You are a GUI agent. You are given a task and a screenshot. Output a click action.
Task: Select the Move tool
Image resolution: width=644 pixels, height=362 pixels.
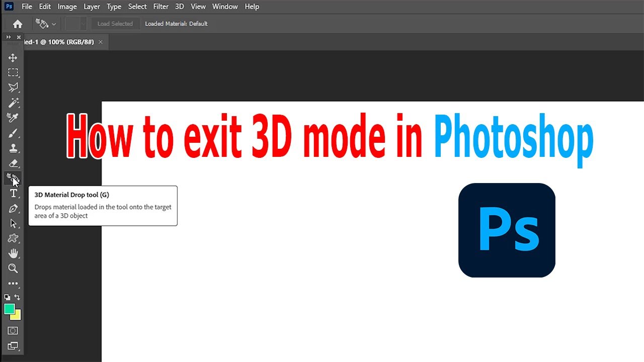[13, 58]
